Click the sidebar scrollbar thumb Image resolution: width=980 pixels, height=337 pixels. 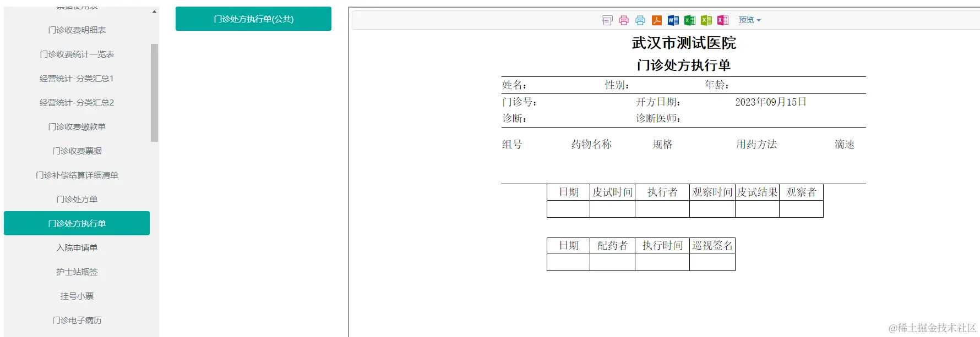(154, 93)
